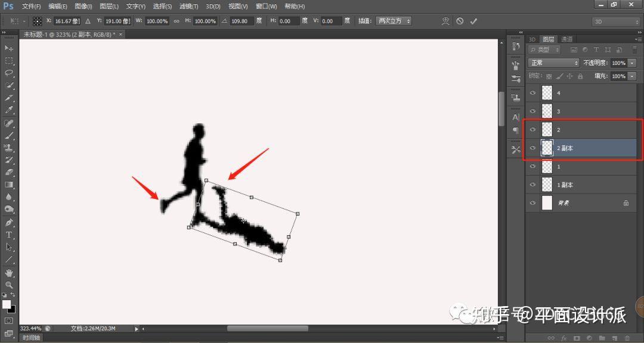Switch to the 通道 channels tab

[567, 39]
